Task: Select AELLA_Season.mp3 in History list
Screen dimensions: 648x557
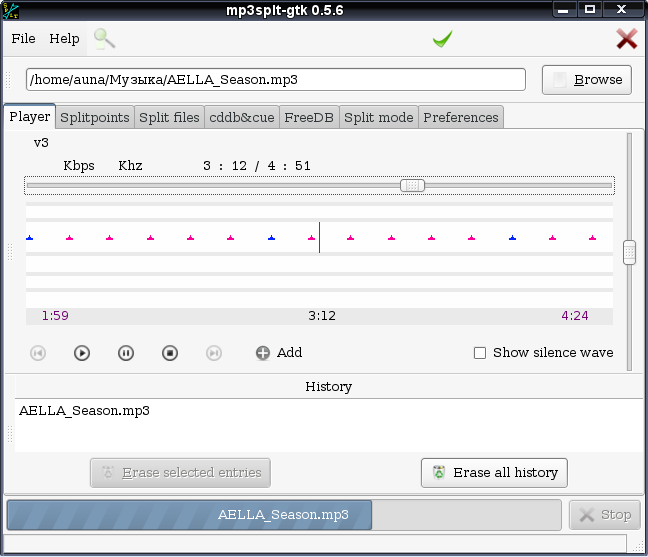Action: point(84,411)
